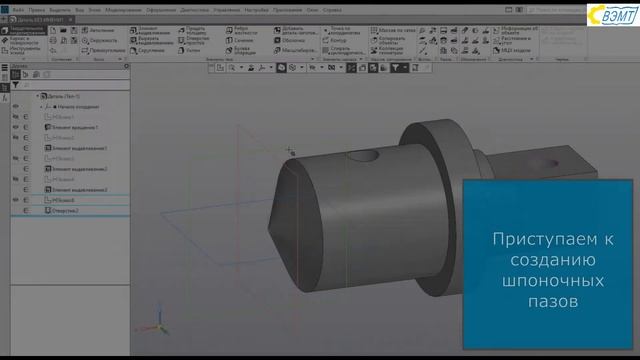Collapse the Деталь root tree node

(x=38, y=96)
